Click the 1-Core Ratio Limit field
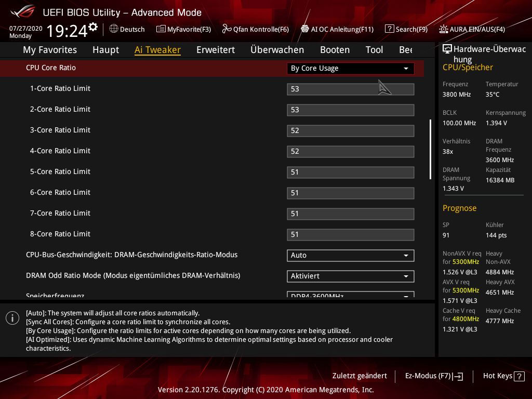 click(351, 89)
